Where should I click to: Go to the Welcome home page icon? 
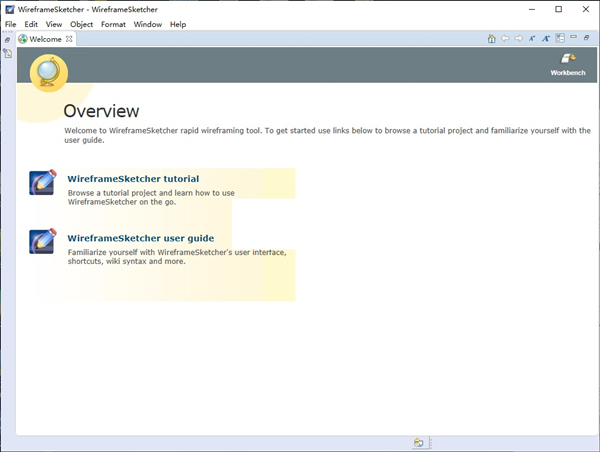(x=491, y=38)
